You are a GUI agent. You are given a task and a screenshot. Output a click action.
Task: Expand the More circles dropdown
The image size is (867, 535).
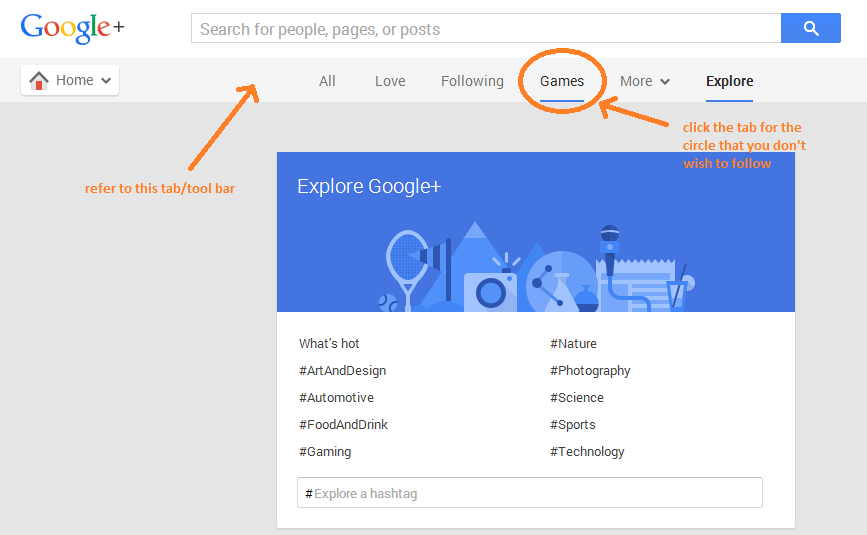(x=645, y=81)
